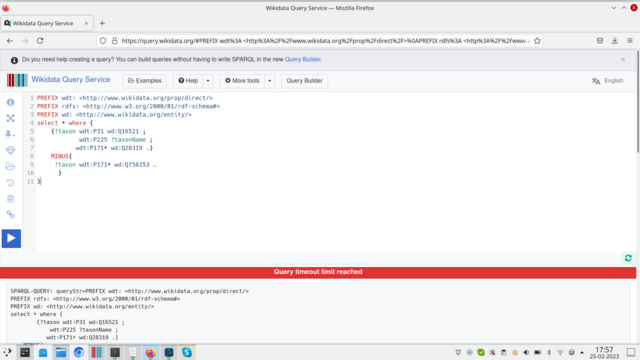Expand the More tools dropdown arrow
Screen dimensions: 640x360
click(269, 81)
